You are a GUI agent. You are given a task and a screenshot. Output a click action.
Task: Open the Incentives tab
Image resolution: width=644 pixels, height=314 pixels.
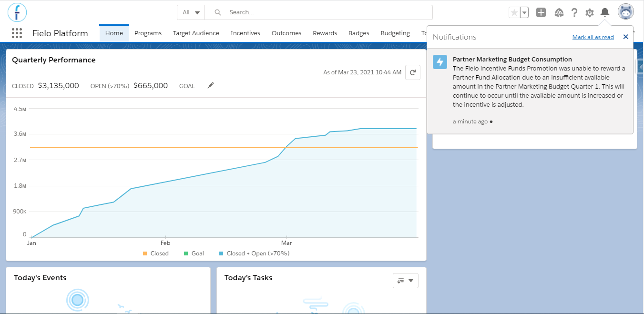pos(245,33)
